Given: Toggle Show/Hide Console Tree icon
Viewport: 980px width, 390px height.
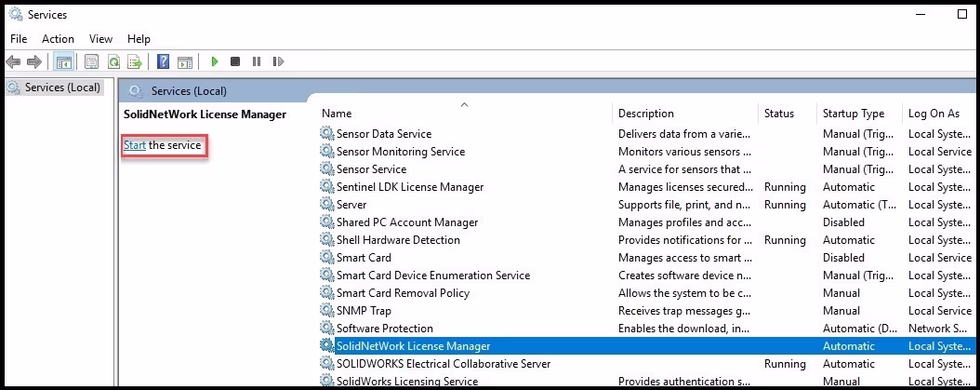Looking at the screenshot, I should coord(63,61).
